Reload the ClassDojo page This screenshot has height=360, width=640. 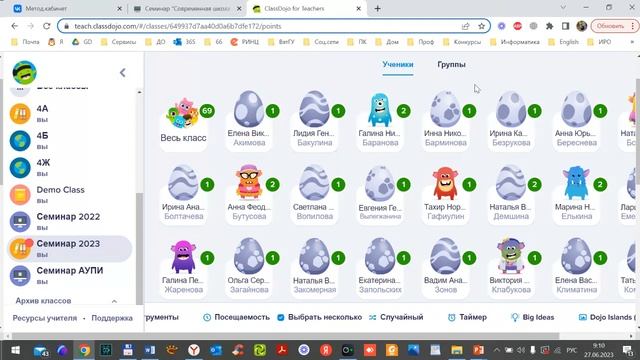47,26
